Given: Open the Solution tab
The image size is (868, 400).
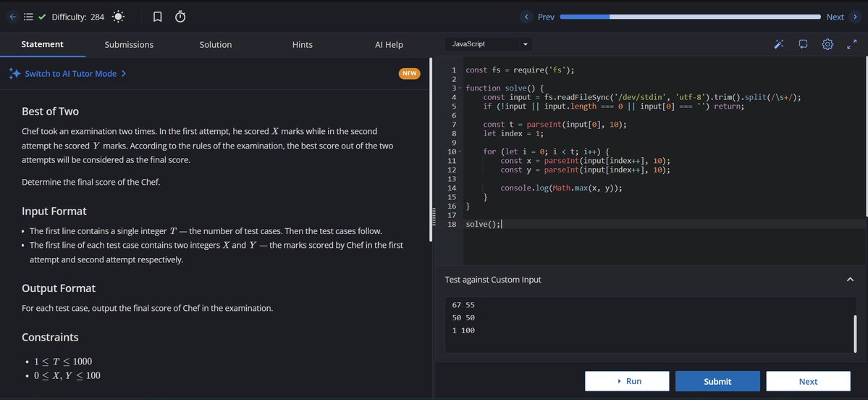Looking at the screenshot, I should click(216, 44).
